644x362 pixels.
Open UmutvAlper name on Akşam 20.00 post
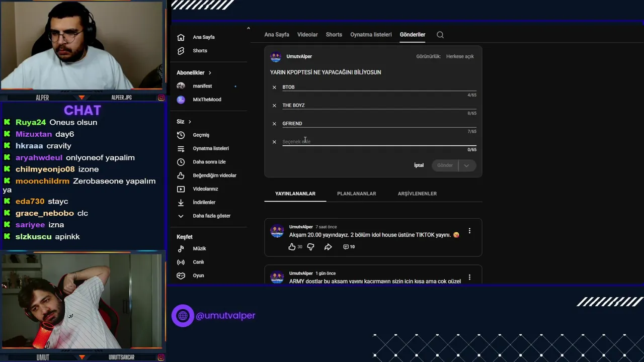coord(301,227)
